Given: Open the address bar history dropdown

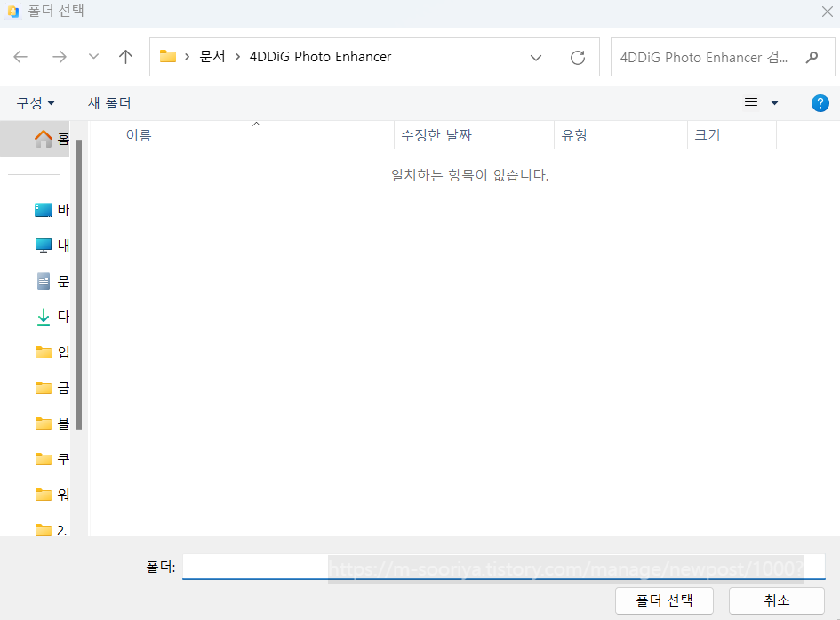Looking at the screenshot, I should tap(536, 57).
